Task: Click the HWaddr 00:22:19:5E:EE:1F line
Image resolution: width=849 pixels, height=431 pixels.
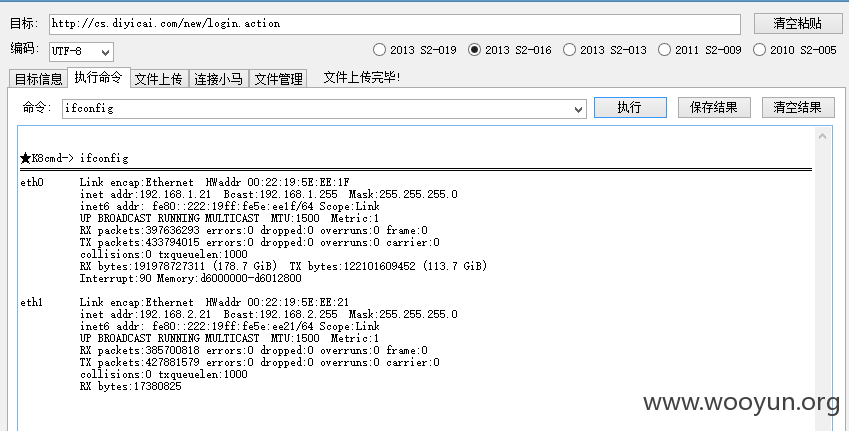Action: click(x=214, y=182)
